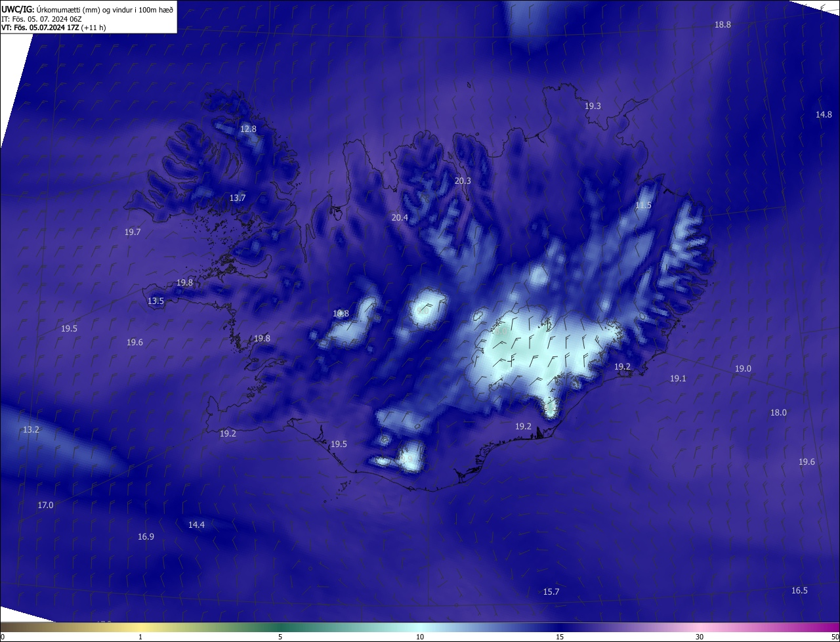The width and height of the screenshot is (840, 642).
Task: Click the 18.0 value on the map
Action: coord(778,412)
